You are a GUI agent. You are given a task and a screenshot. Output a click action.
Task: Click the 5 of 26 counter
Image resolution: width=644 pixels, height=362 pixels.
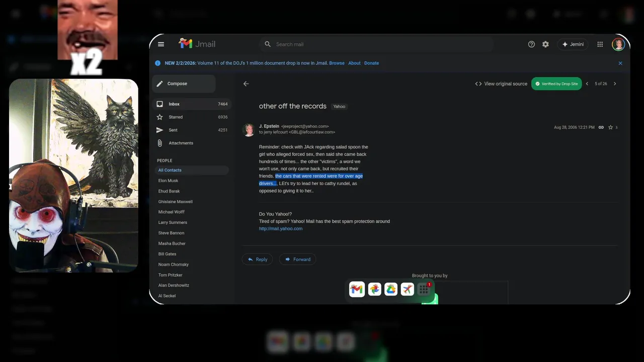click(601, 84)
